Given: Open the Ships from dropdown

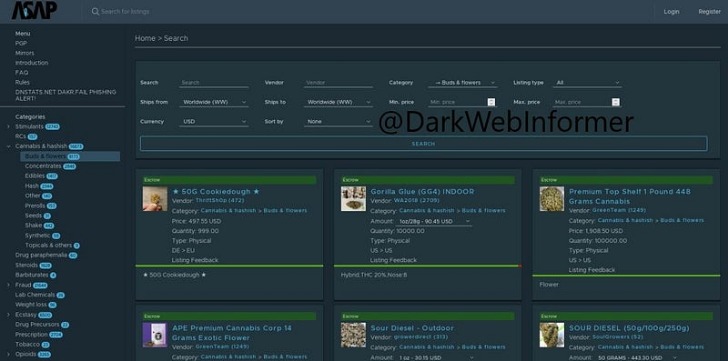Looking at the screenshot, I should click(x=214, y=102).
